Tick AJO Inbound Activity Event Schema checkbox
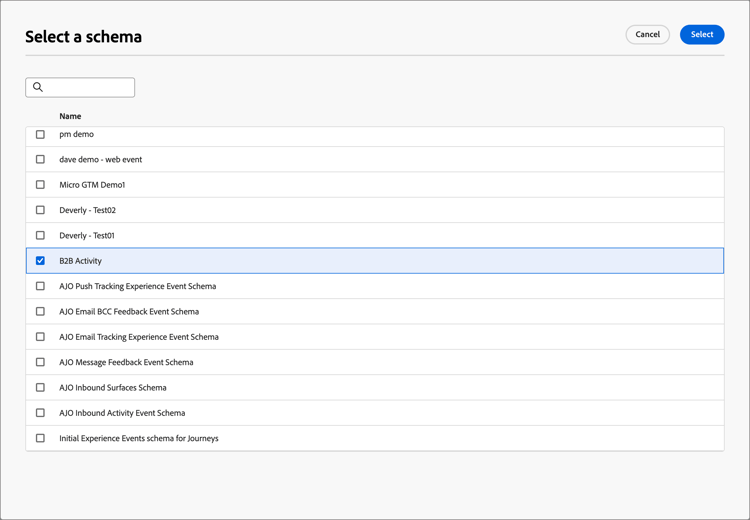This screenshot has width=750, height=520. point(41,413)
